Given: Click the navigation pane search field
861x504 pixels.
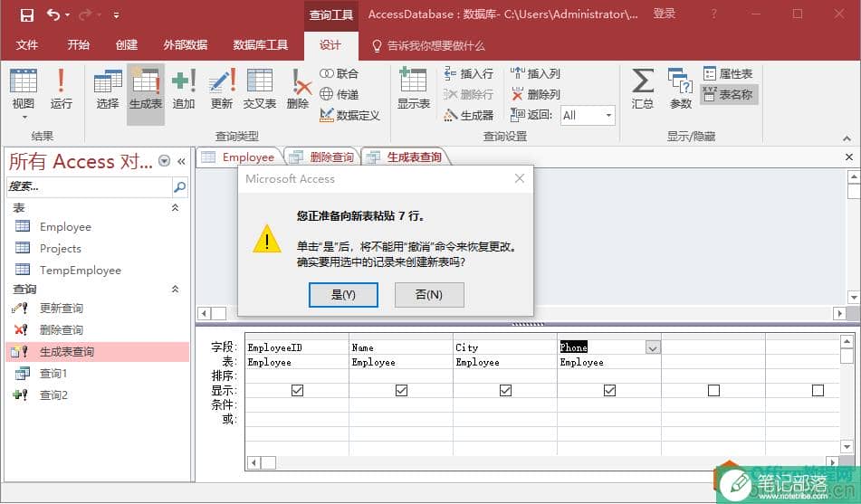Looking at the screenshot, I should [x=90, y=186].
